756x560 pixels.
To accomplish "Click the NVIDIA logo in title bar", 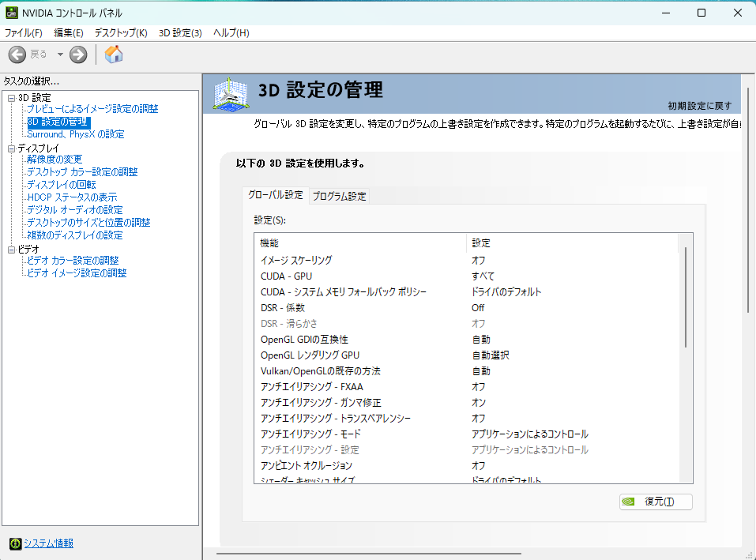I will 12,13.
